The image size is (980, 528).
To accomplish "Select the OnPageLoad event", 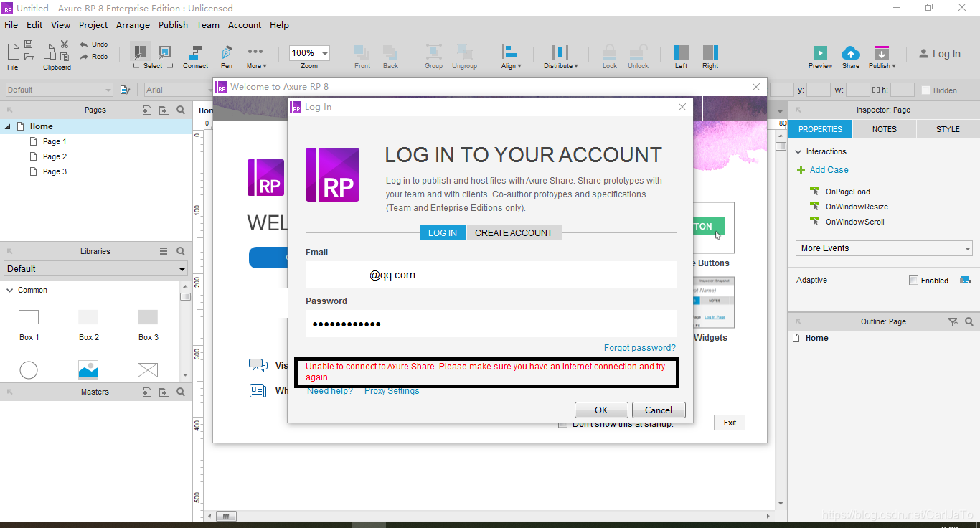I will [x=848, y=192].
